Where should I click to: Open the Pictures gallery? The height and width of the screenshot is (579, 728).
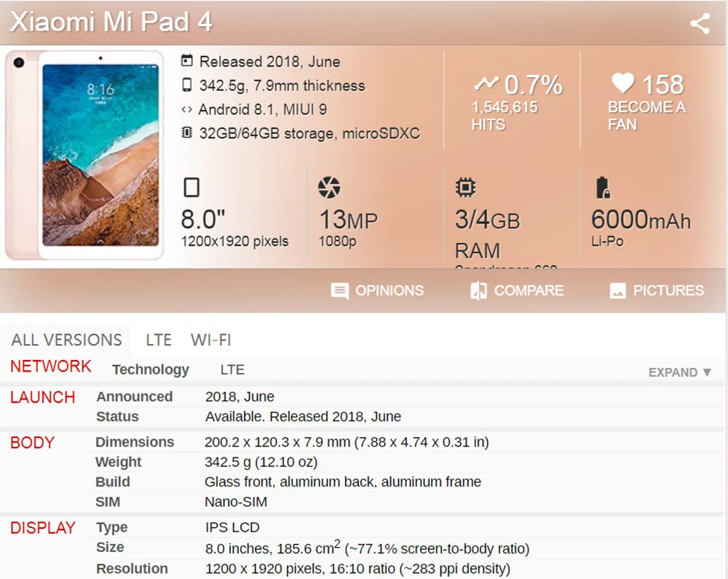(x=657, y=291)
